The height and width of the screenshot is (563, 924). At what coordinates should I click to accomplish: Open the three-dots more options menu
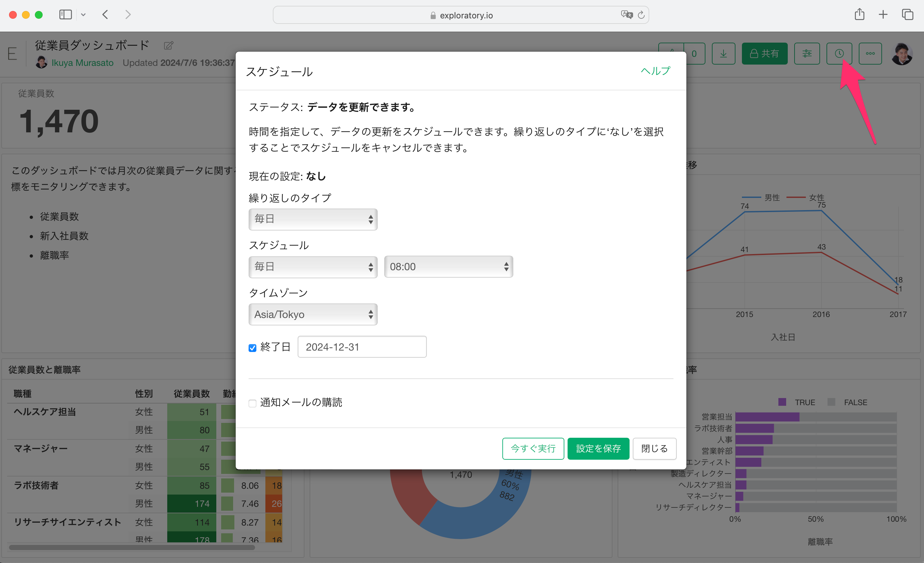(x=870, y=54)
